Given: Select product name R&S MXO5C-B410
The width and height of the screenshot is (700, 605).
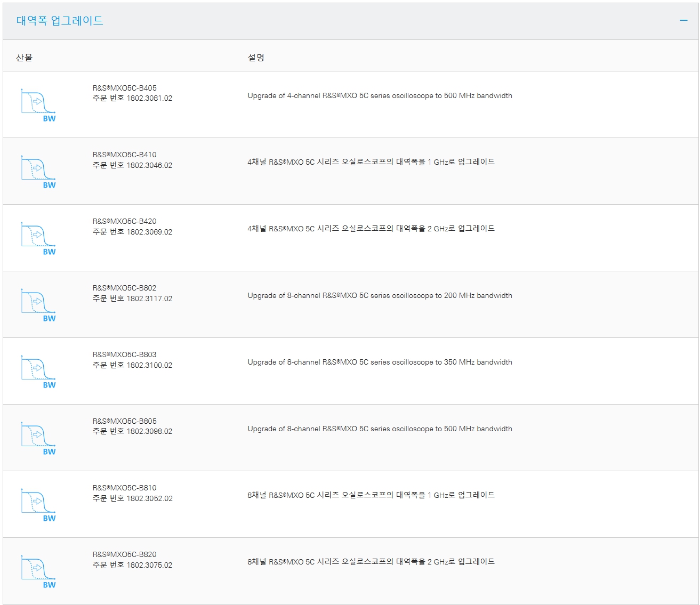Looking at the screenshot, I should point(125,155).
